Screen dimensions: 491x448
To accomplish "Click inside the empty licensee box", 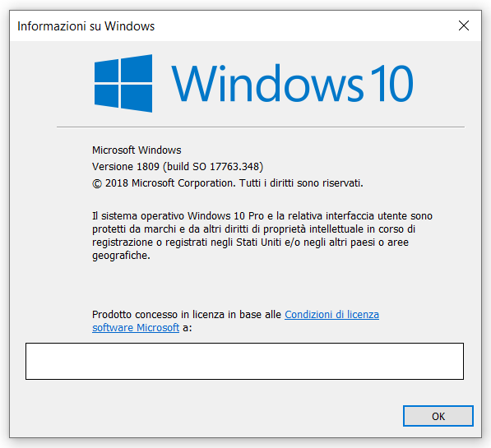I will (244, 362).
